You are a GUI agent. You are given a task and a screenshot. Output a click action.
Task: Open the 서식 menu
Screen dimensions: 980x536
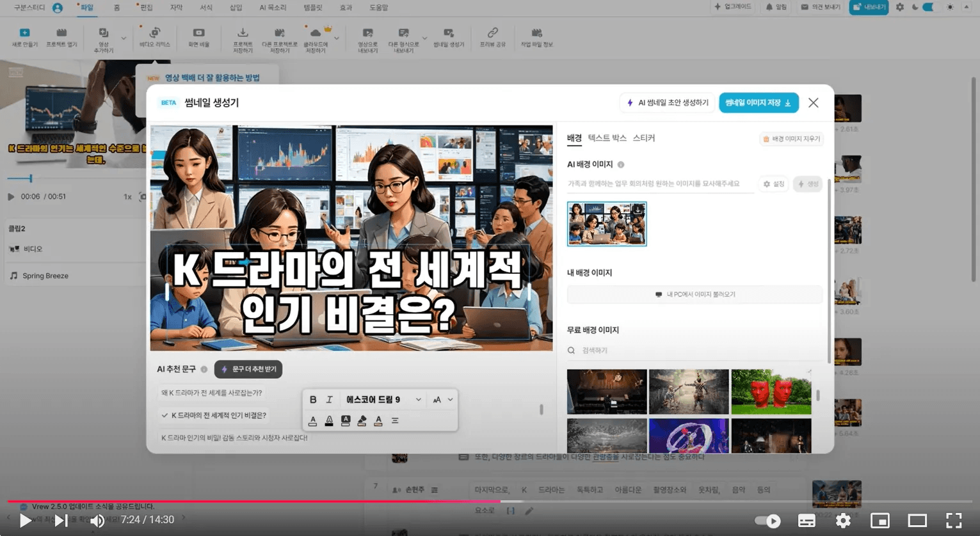(x=205, y=8)
